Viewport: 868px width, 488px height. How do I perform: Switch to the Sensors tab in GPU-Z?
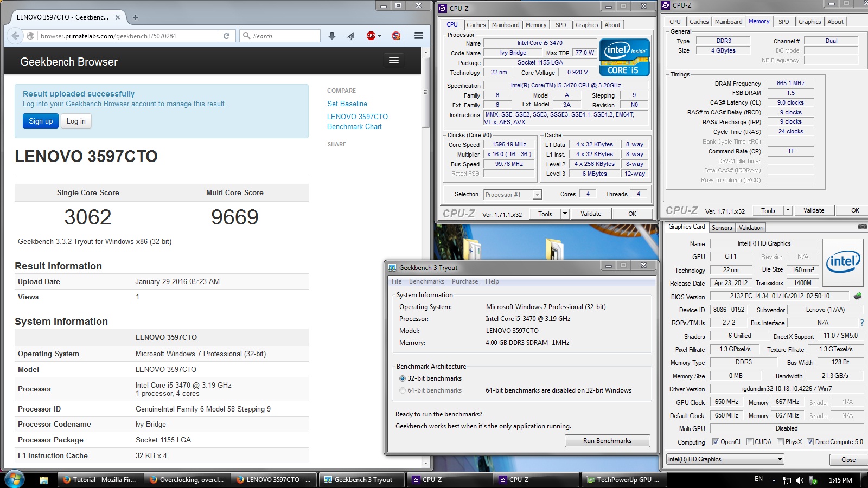pos(722,228)
